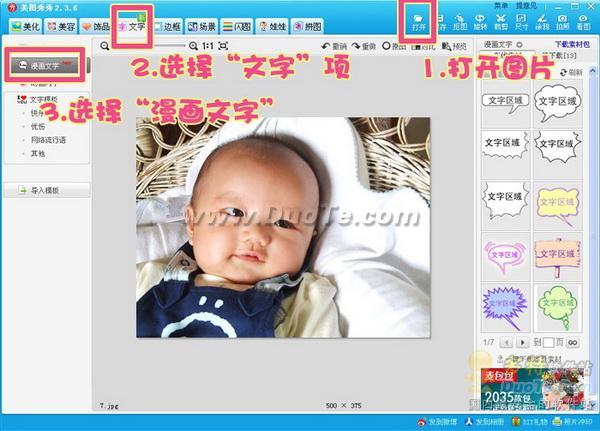Click the page number input box
Screen dimensions: 600x431
[x=548, y=342]
